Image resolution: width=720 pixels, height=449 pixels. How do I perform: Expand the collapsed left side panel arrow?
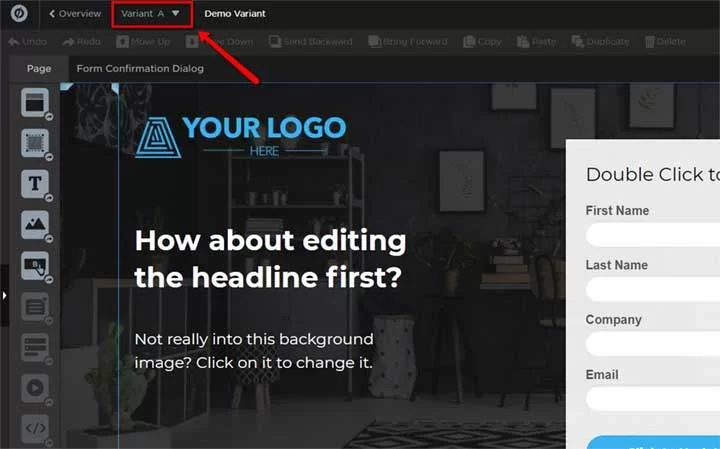tap(4, 296)
